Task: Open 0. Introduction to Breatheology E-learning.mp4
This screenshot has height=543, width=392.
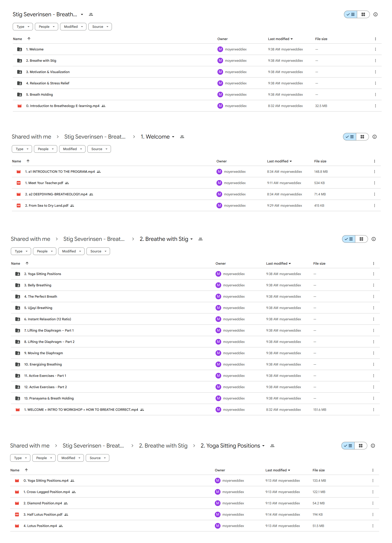Action: (63, 106)
